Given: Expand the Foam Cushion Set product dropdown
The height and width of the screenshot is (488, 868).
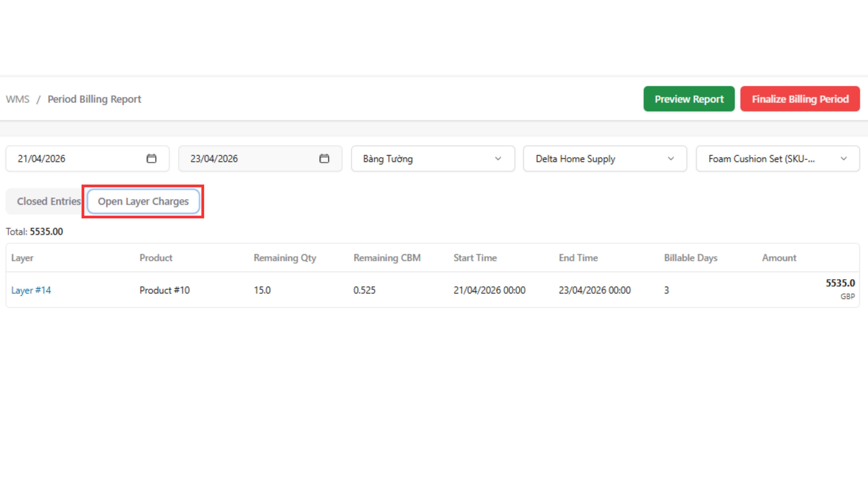Looking at the screenshot, I should click(778, 159).
